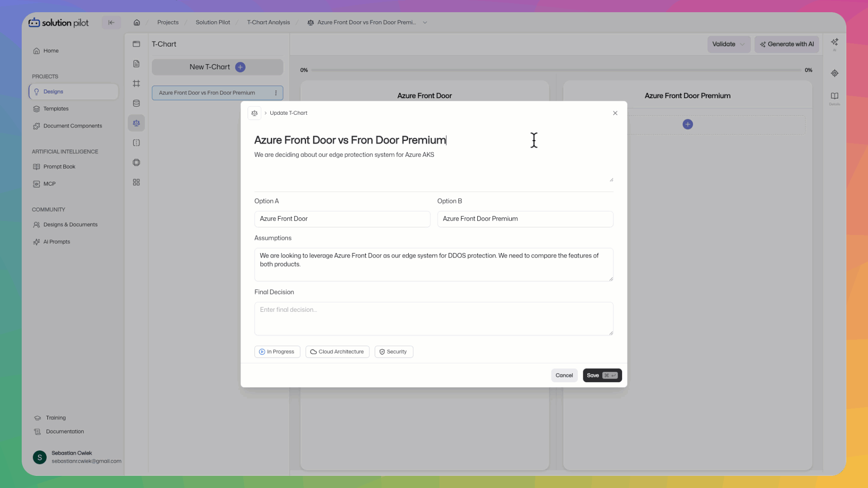Select the Azure Front Door vs Fron Door Premium list item
868x488 pixels.
click(x=217, y=93)
